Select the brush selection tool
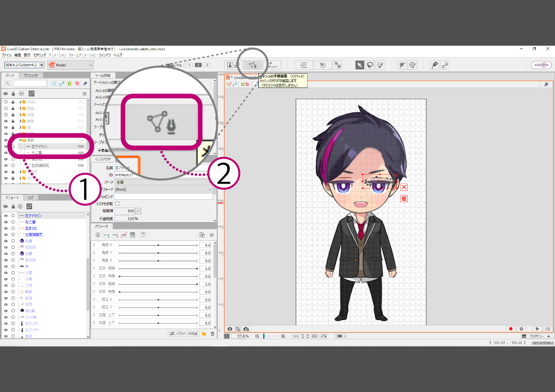 pyautogui.click(x=380, y=65)
